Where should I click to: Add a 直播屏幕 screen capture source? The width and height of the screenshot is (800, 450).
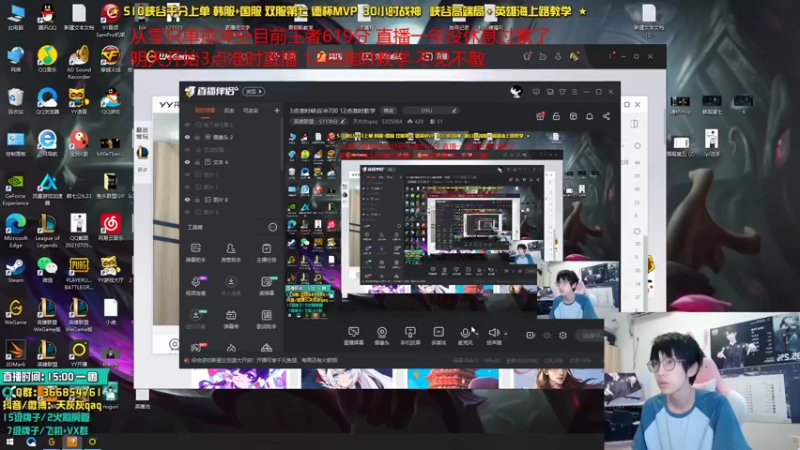[353, 336]
